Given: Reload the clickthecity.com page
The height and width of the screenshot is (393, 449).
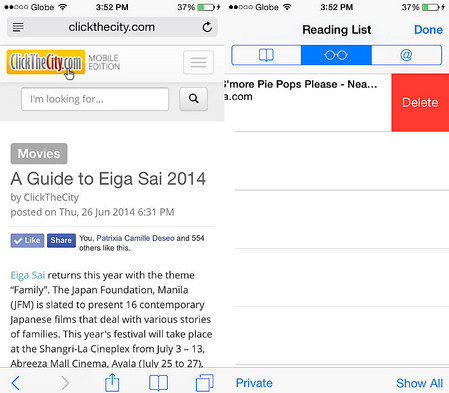Looking at the screenshot, I should (x=207, y=27).
